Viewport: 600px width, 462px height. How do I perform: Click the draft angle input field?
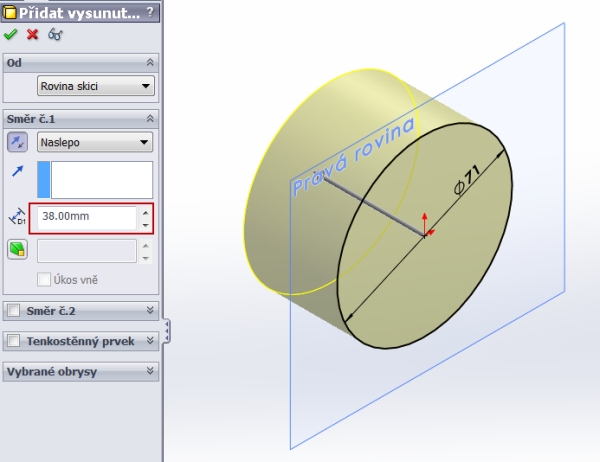click(87, 251)
